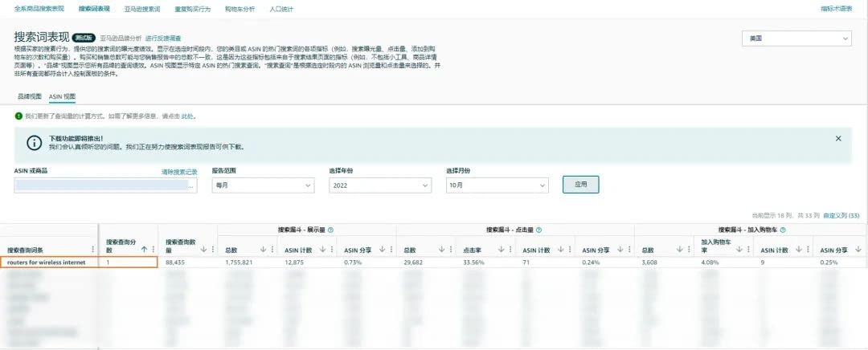Close the download feature notice banner
This screenshot has height=350, width=868.
point(838,138)
